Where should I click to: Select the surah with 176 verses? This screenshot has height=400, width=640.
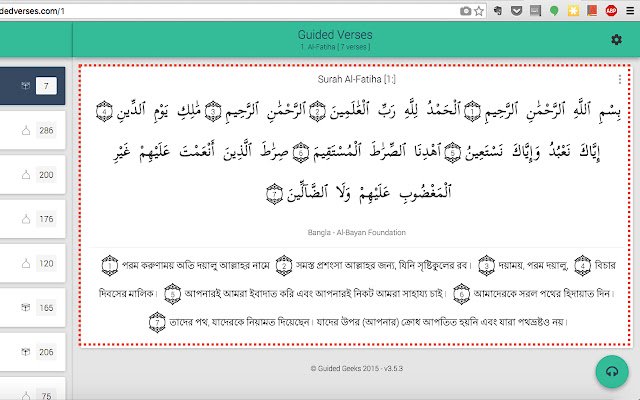32,219
